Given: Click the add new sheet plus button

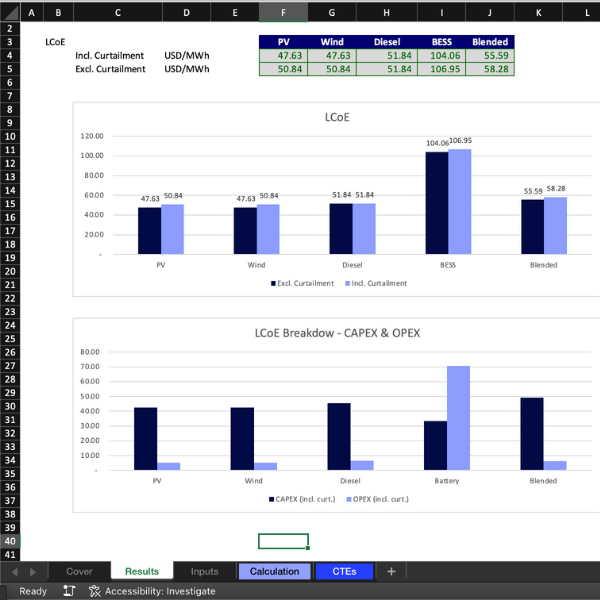Looking at the screenshot, I should (391, 571).
